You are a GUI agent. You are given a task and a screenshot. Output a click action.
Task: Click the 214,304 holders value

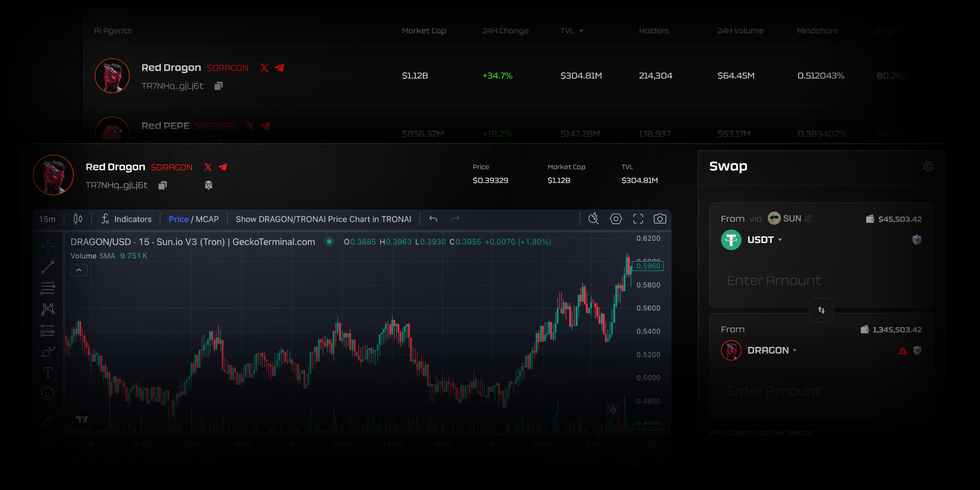655,76
